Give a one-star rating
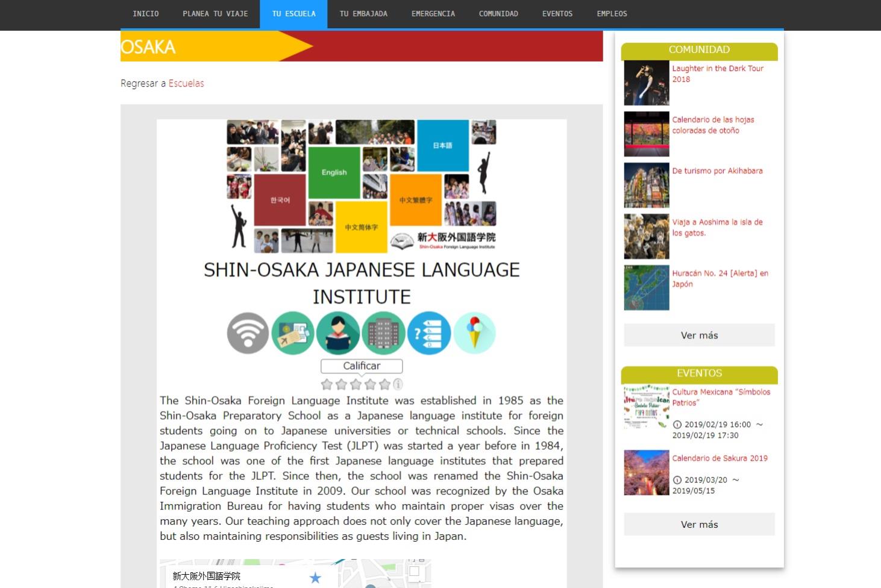 click(327, 384)
